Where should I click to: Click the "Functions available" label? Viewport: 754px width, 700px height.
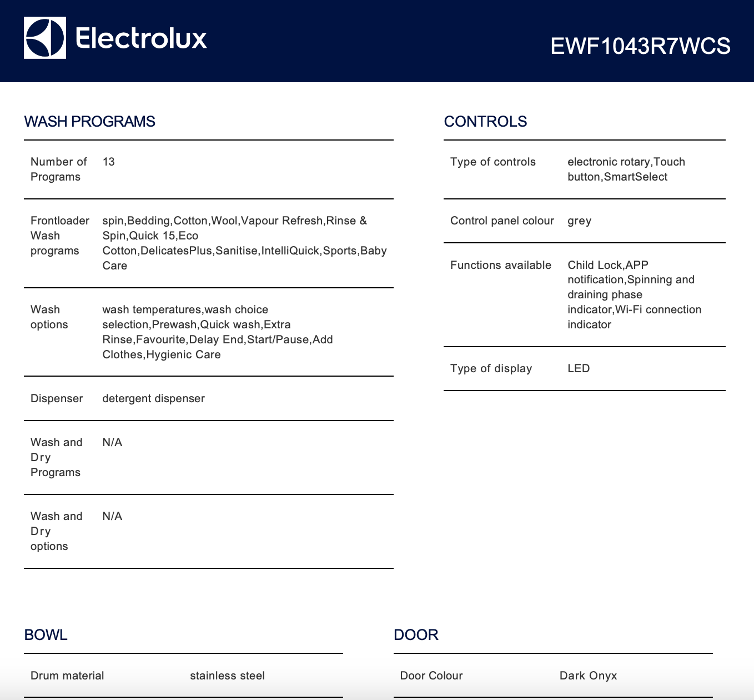point(501,265)
